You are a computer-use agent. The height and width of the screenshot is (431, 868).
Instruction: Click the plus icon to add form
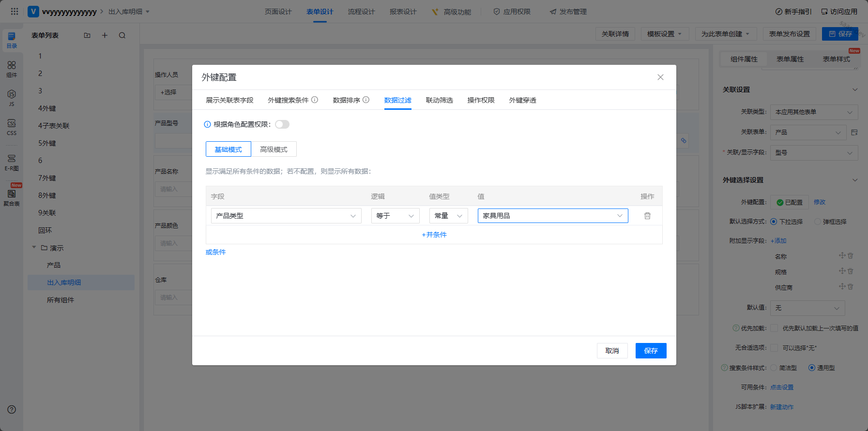[x=105, y=35]
